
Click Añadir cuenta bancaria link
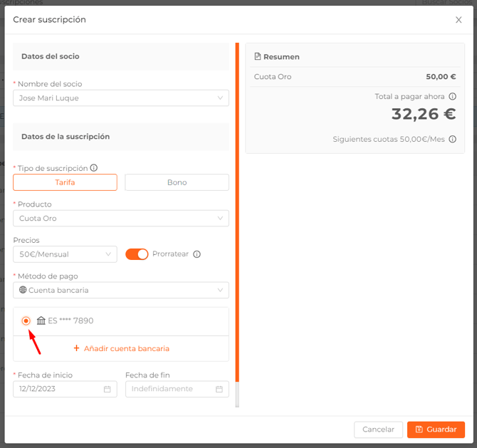pos(121,348)
